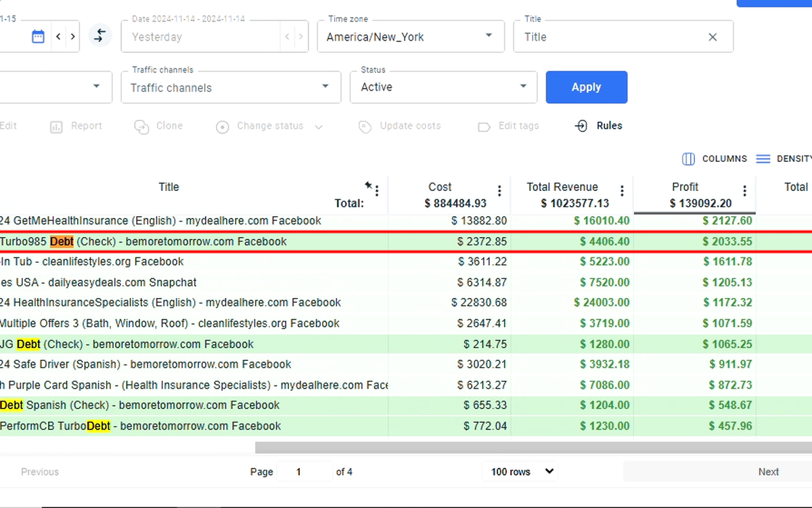Image resolution: width=812 pixels, height=508 pixels.
Task: Open Cost column three-dot menu
Action: tap(499, 191)
